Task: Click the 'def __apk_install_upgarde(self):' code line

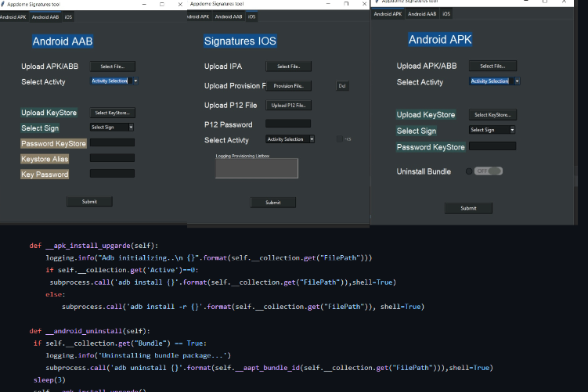Action: (x=94, y=246)
